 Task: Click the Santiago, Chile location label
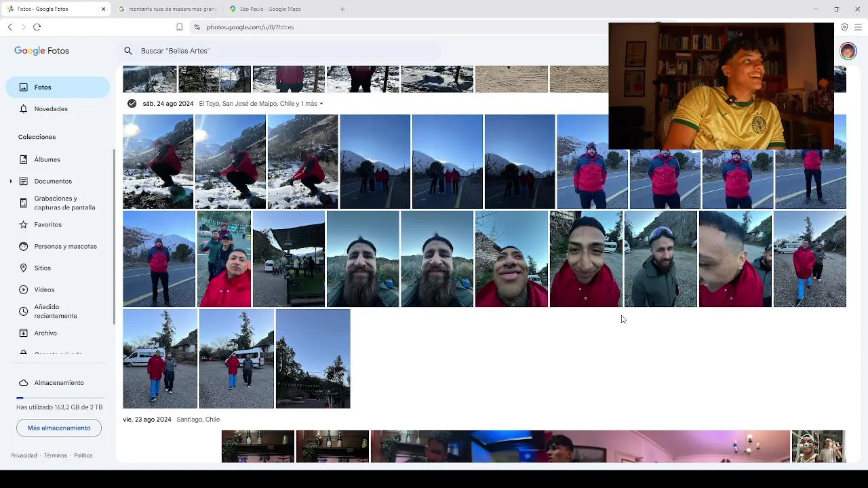198,420
